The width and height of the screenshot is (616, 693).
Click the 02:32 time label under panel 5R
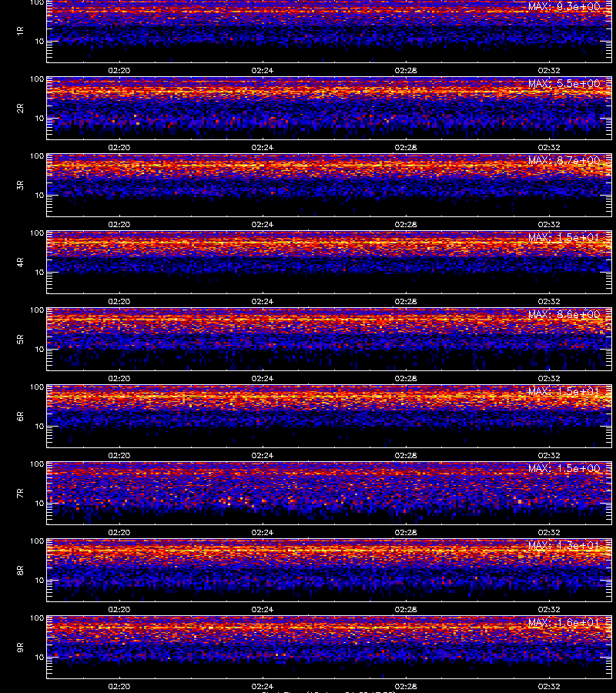tap(549, 378)
